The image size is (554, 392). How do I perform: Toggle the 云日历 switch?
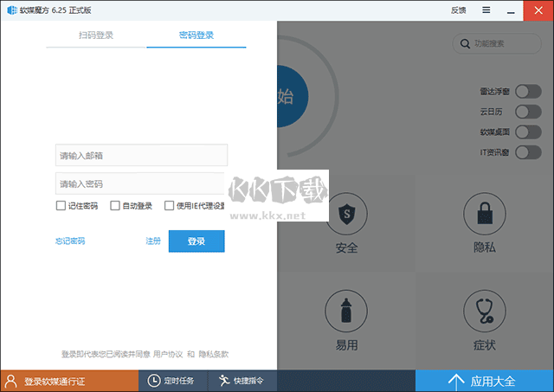pos(528,112)
